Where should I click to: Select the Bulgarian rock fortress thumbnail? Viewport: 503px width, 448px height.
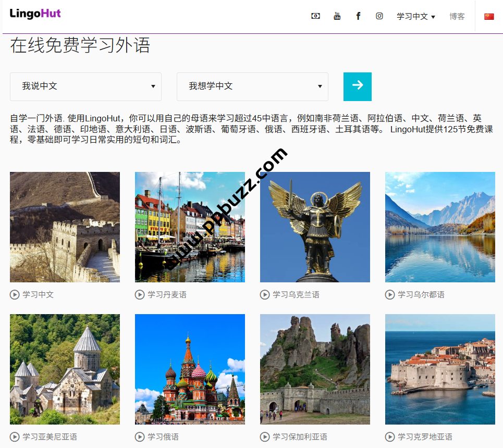coord(315,369)
